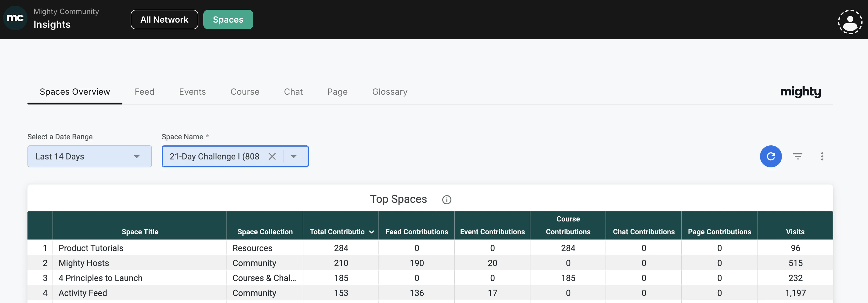The width and height of the screenshot is (868, 303).
Task: Click the 136 feed contributions value
Action: point(417,293)
